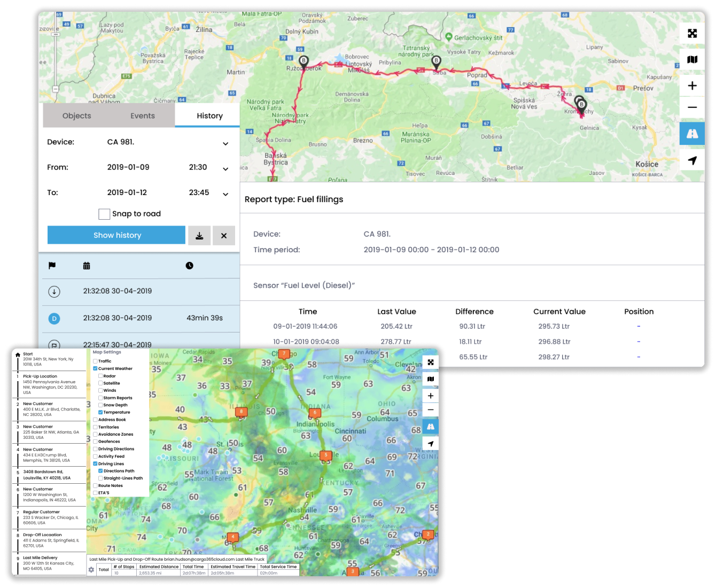The image size is (716, 588).
Task: Open the To time dropdown
Action: [x=225, y=194]
